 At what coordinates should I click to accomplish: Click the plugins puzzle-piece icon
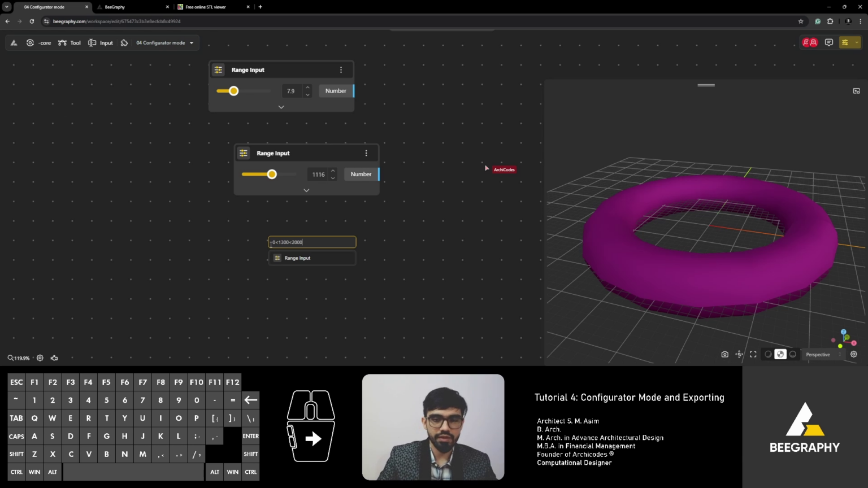point(124,42)
